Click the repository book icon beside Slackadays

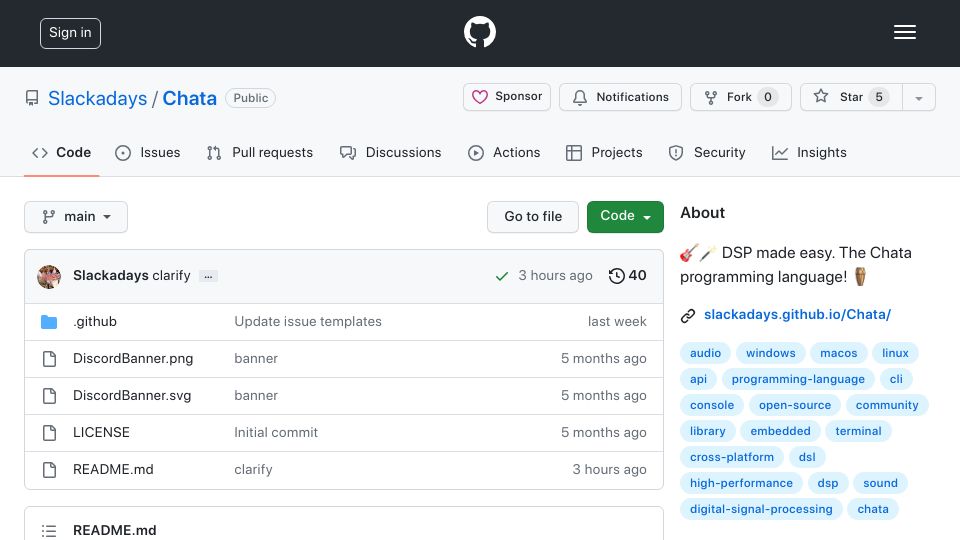coord(32,98)
